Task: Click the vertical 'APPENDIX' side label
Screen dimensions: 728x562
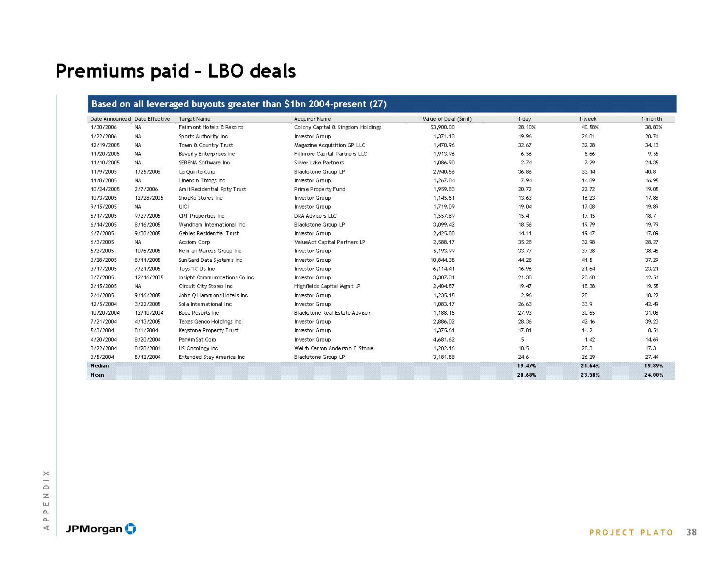Action: coord(46,500)
